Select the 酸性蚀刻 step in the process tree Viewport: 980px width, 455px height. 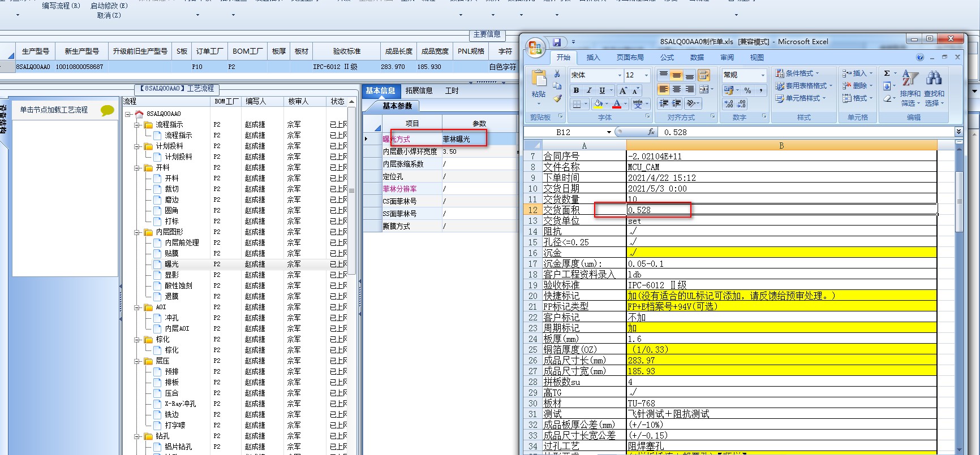178,285
